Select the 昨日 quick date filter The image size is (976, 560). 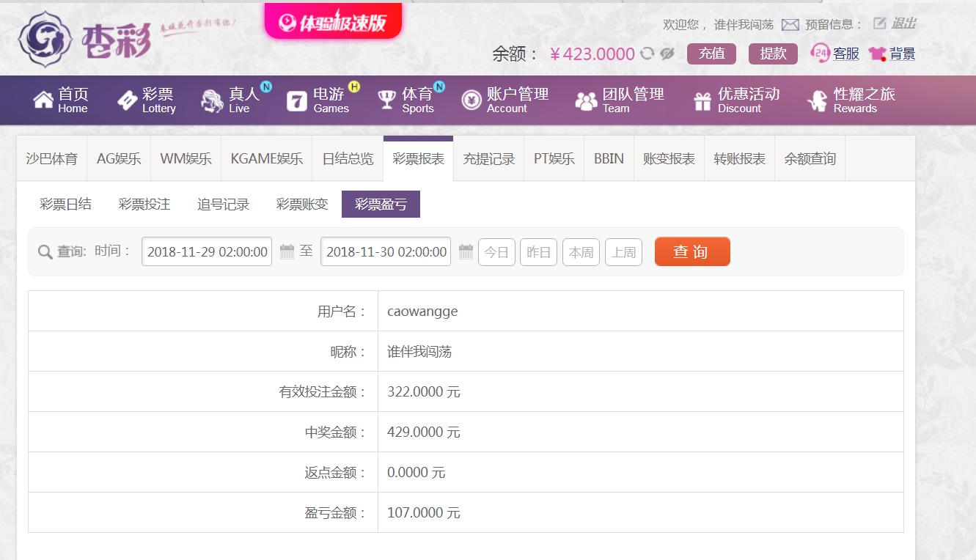pyautogui.click(x=539, y=252)
